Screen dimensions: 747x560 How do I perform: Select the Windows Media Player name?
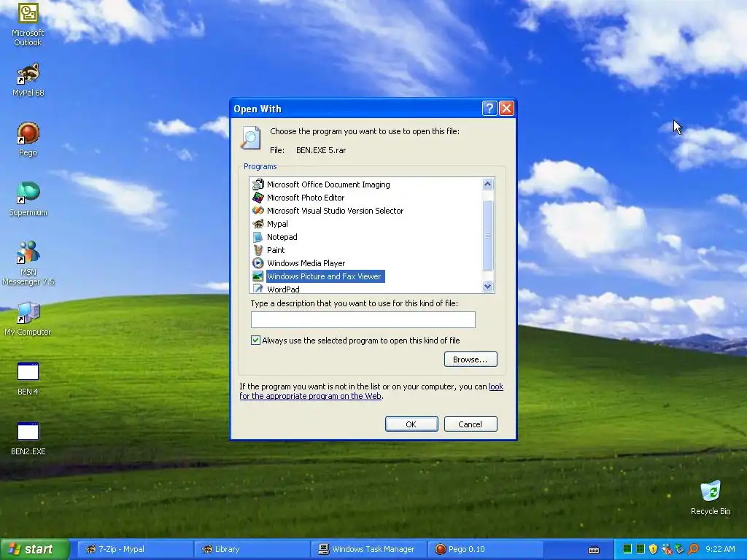coord(306,262)
